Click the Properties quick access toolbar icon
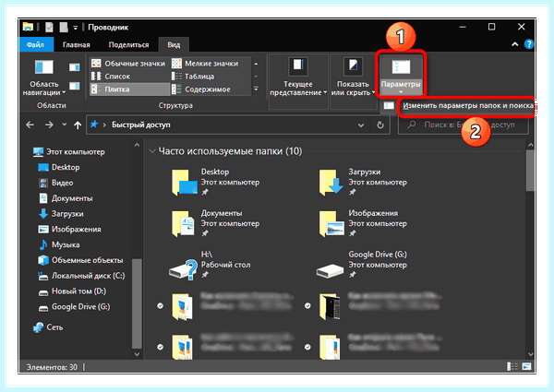Image resolution: width=554 pixels, height=392 pixels. pyautogui.click(x=49, y=27)
